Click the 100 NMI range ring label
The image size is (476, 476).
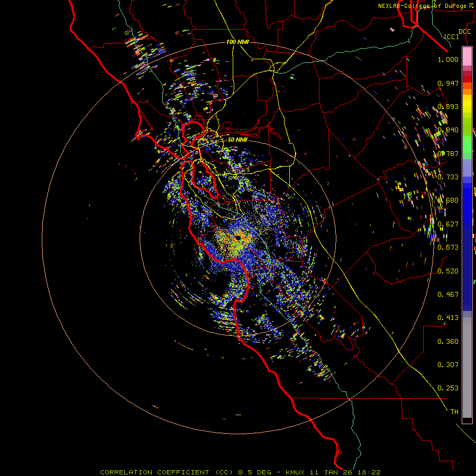pos(237,42)
